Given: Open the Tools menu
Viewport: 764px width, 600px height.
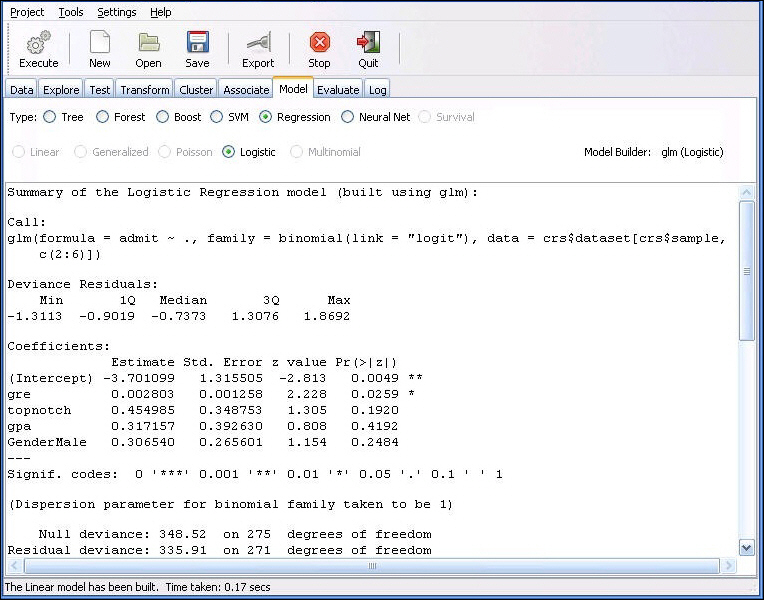Looking at the screenshot, I should [x=71, y=12].
